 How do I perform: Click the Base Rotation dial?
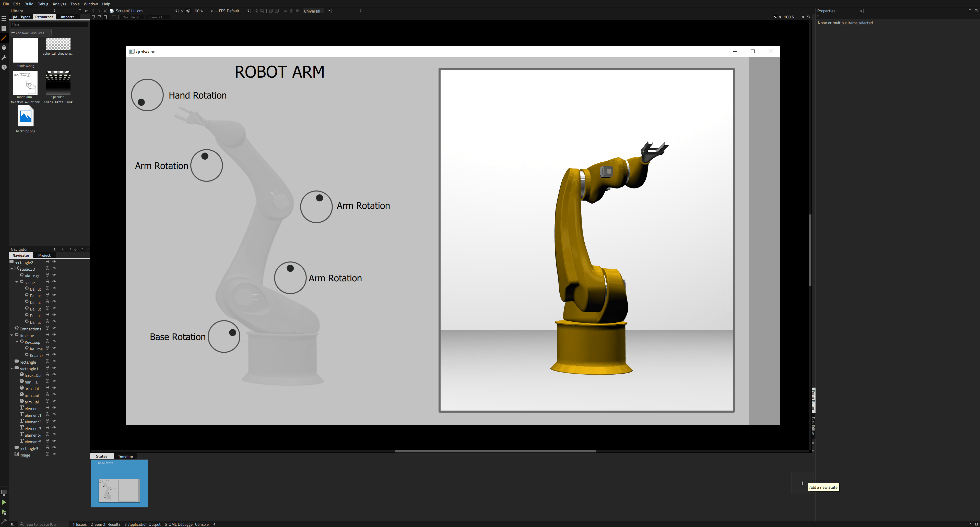224,337
